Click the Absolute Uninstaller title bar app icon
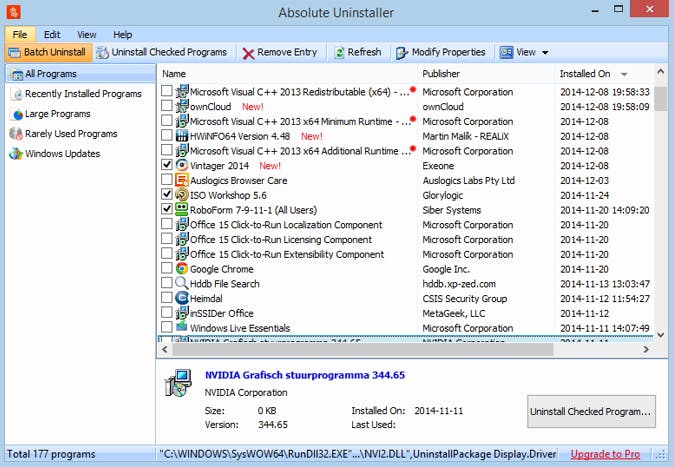 coord(13,12)
